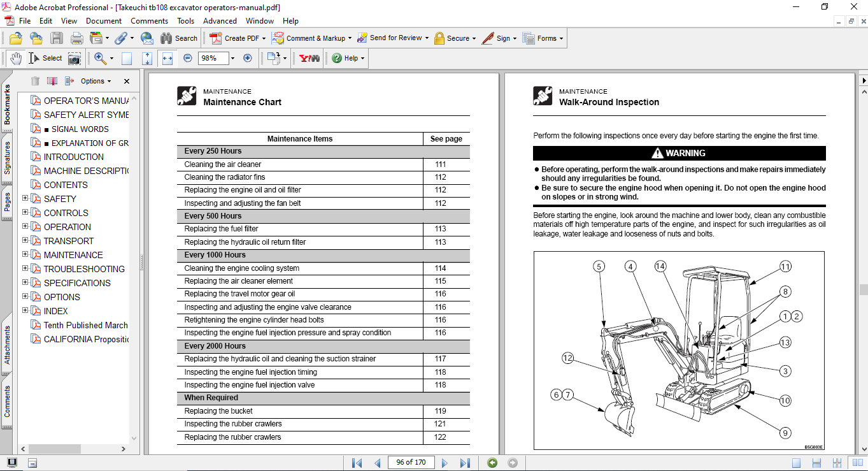Image resolution: width=868 pixels, height=471 pixels.
Task: Open the bookmarks Options dropdown
Action: [96, 81]
